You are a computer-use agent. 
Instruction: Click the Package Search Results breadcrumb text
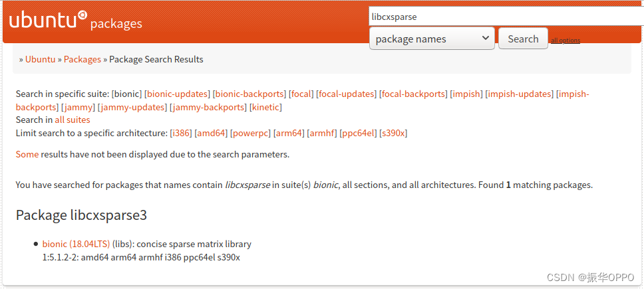(x=156, y=59)
